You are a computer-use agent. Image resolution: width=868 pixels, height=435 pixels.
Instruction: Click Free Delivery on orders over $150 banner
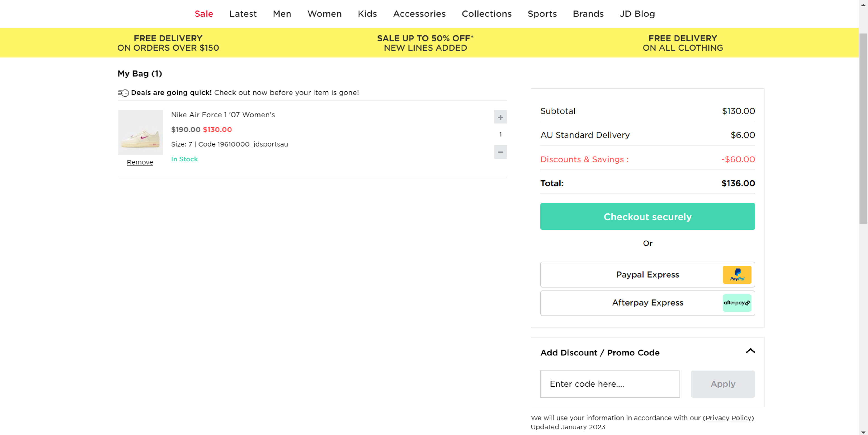168,43
